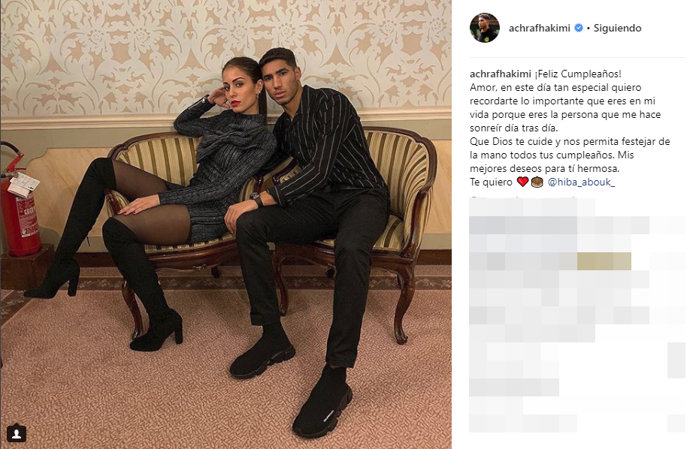Click the cake emoji in the caption
This screenshot has width=690, height=449.
click(x=536, y=182)
